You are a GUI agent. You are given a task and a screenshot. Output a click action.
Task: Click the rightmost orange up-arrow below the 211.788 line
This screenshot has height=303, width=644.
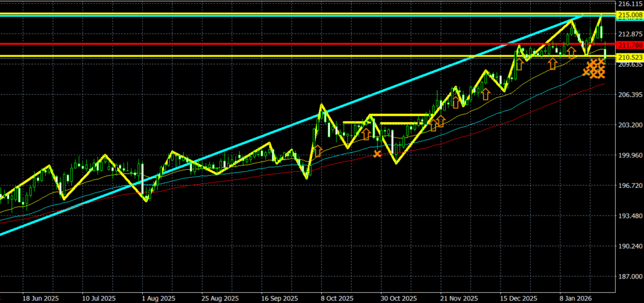572,52
